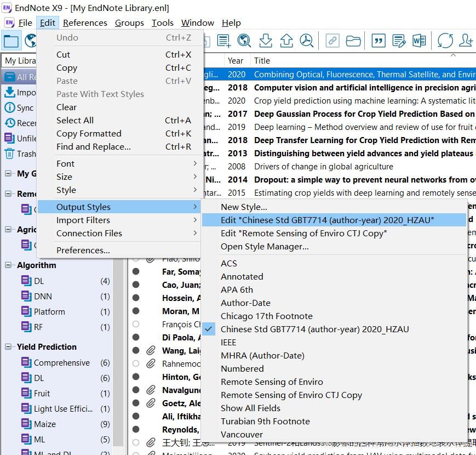Collapse the Algorithm group set
The image size is (476, 455).
(8, 265)
